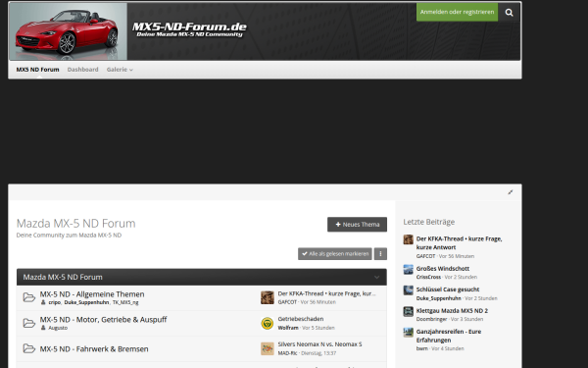
Task: Click folder icon for Motor, Getriebe & Auspuff
Action: (28, 323)
